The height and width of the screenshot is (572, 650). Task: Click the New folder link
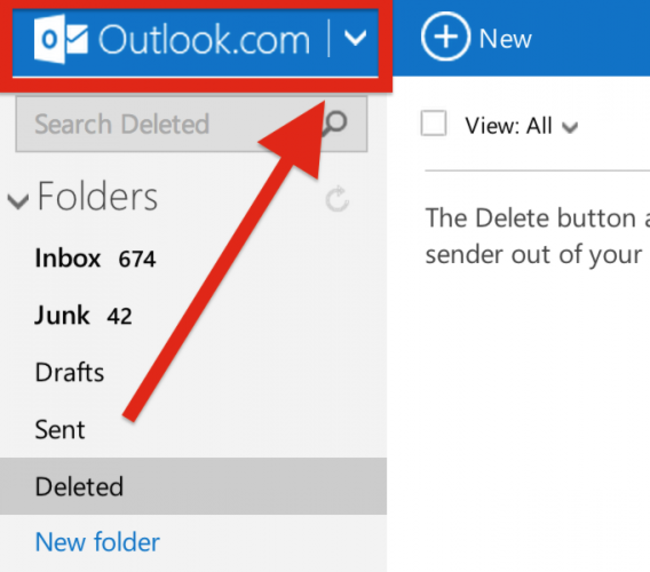(97, 542)
